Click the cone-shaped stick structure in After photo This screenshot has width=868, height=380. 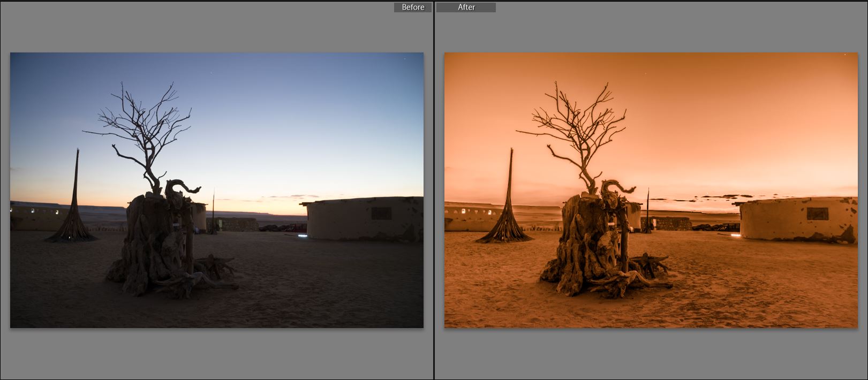pyautogui.click(x=509, y=209)
